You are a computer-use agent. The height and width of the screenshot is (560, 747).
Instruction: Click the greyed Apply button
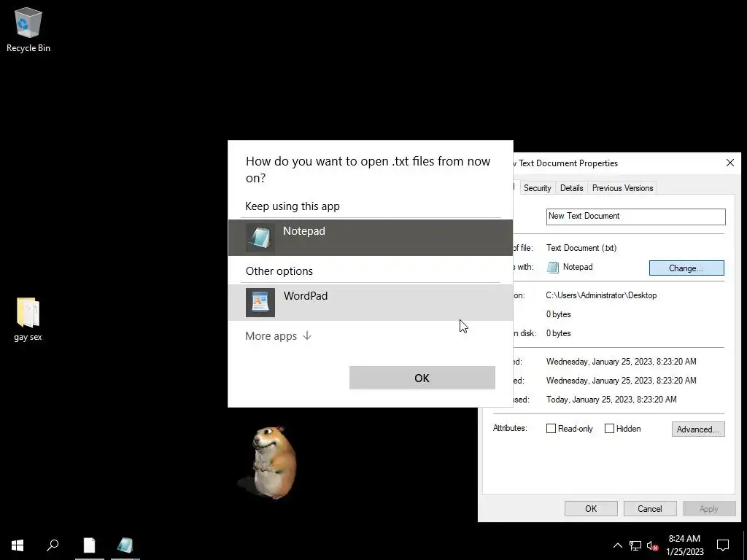tap(708, 508)
